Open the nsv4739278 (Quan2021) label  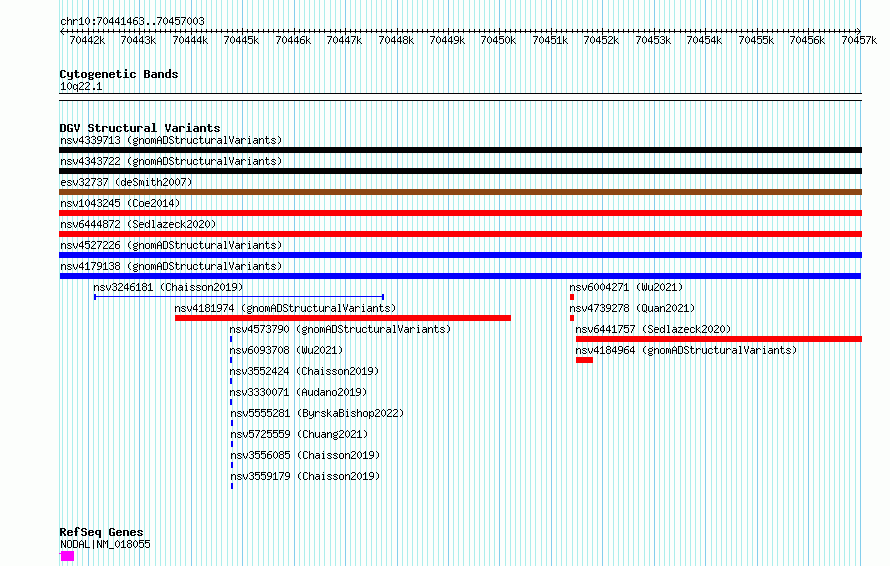(x=632, y=308)
